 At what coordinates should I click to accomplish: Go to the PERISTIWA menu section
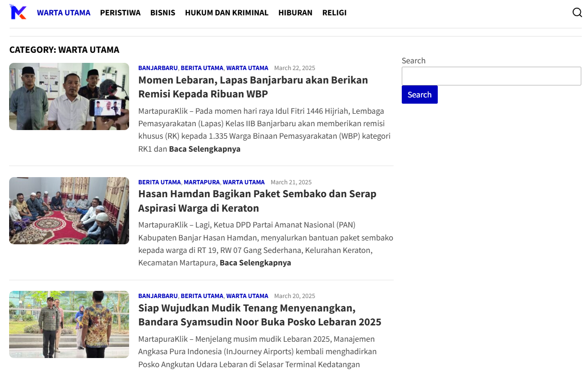[120, 12]
